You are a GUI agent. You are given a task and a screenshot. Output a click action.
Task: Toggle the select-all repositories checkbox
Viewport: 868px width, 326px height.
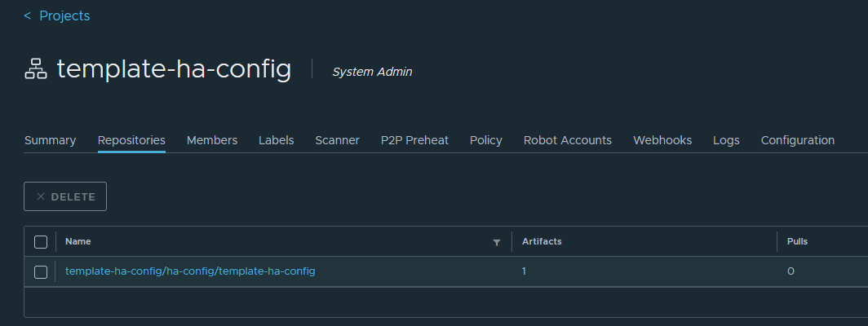coord(41,242)
